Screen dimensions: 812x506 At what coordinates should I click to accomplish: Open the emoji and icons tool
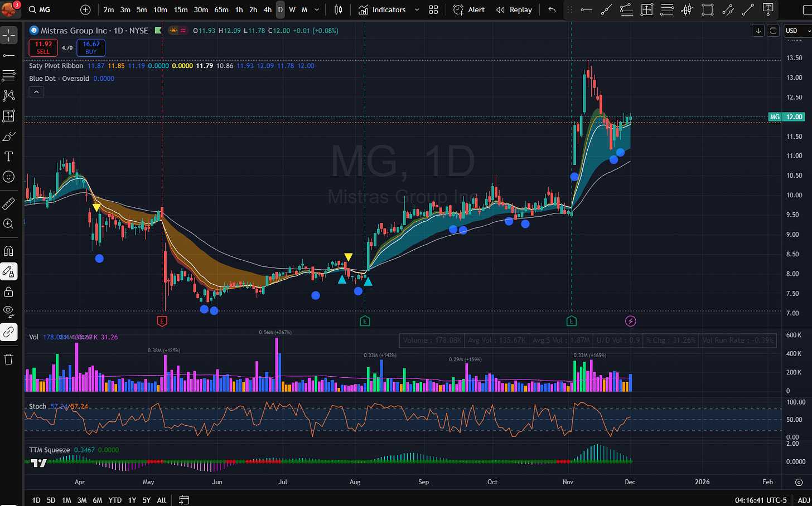tap(9, 177)
